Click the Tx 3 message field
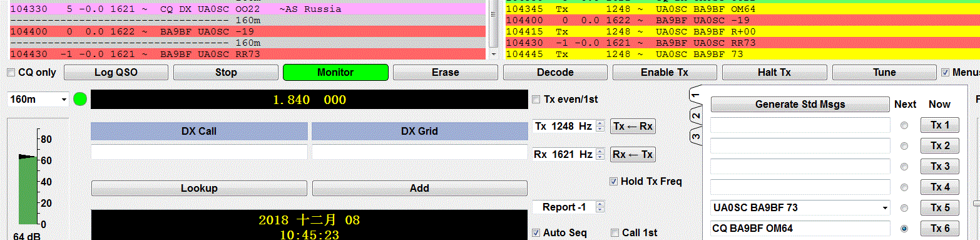The image size is (980, 240). pos(800,167)
